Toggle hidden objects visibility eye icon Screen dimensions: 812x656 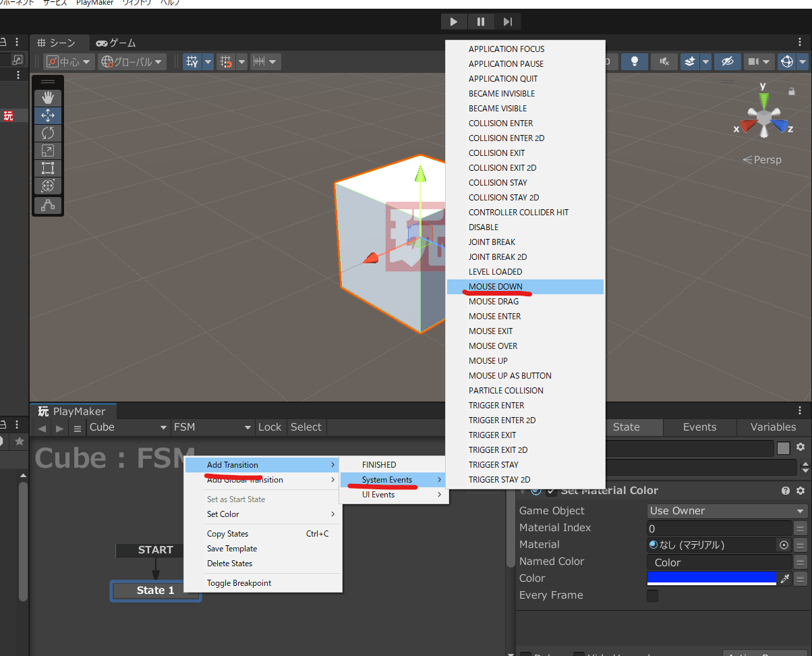coord(727,61)
